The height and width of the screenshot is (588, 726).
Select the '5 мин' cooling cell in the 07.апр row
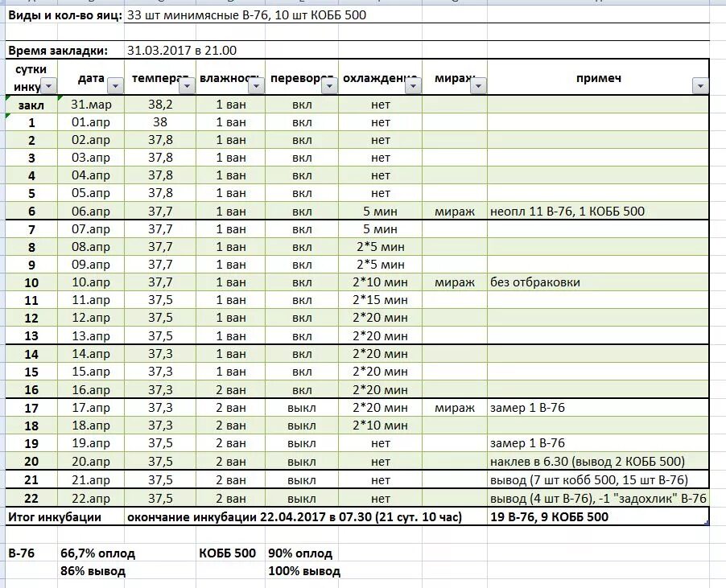(x=380, y=229)
